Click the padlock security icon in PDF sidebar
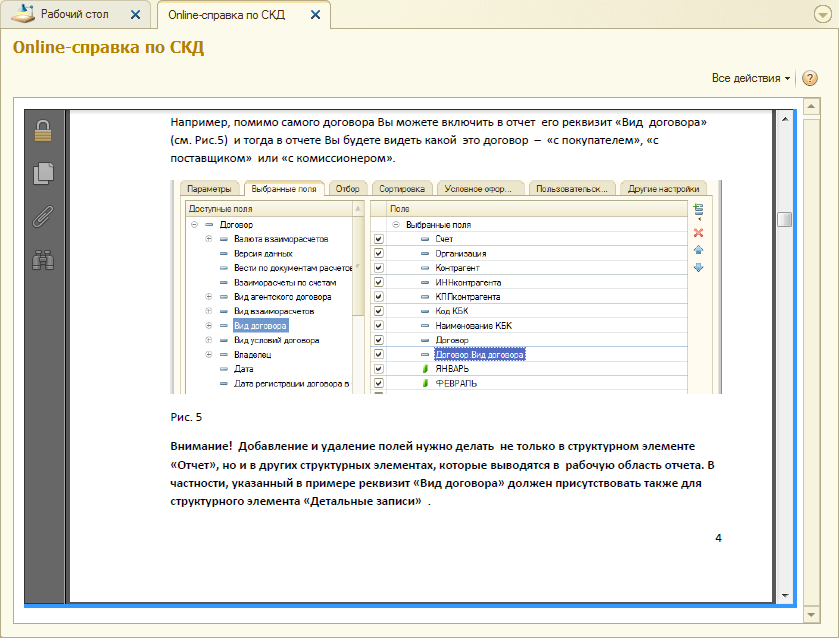 [43, 131]
